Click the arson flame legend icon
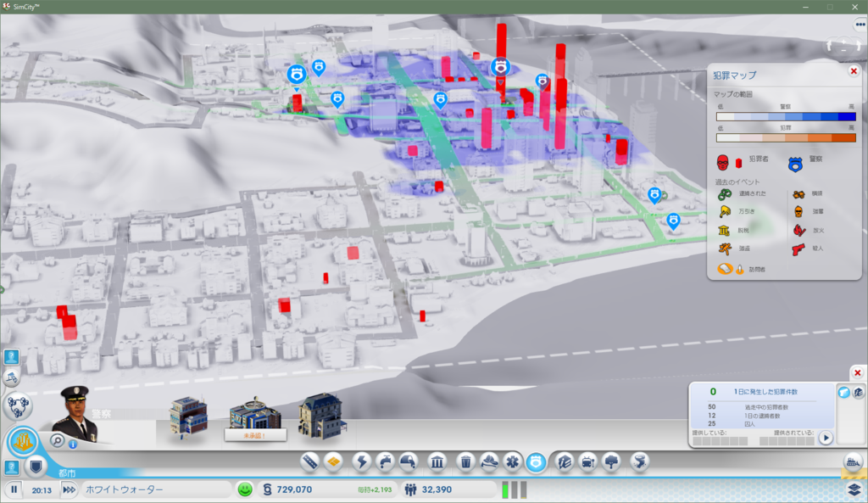 click(x=798, y=230)
